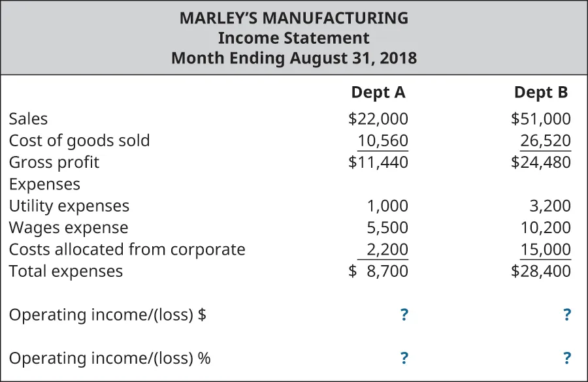Select the Dept B column header
Screen dimensions: 588x382
[x=541, y=93]
